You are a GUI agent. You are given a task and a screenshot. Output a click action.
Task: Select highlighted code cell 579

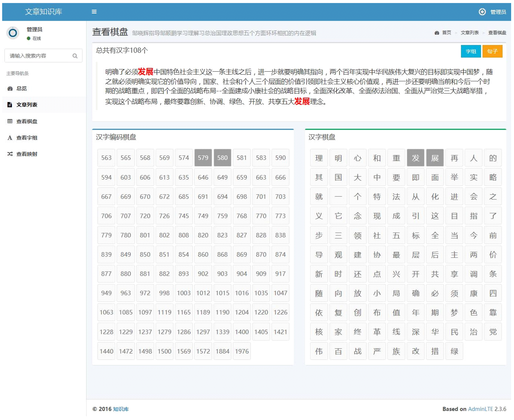[203, 158]
